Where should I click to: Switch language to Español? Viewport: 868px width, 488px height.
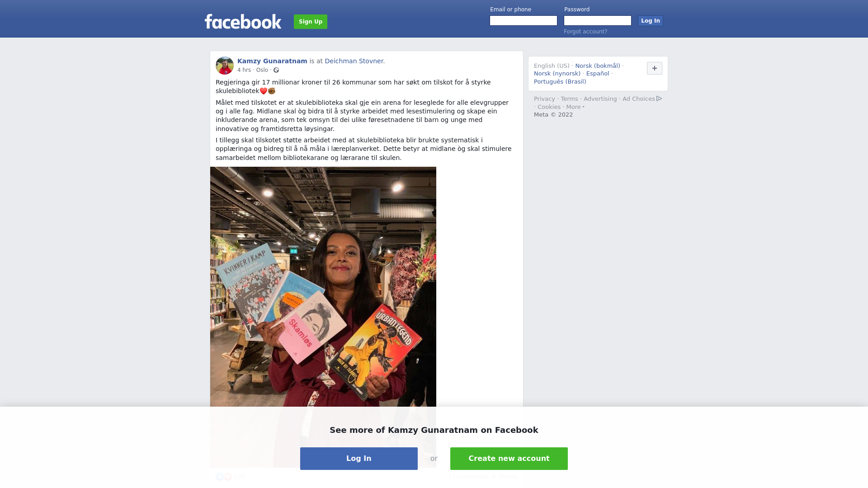pyautogui.click(x=598, y=74)
